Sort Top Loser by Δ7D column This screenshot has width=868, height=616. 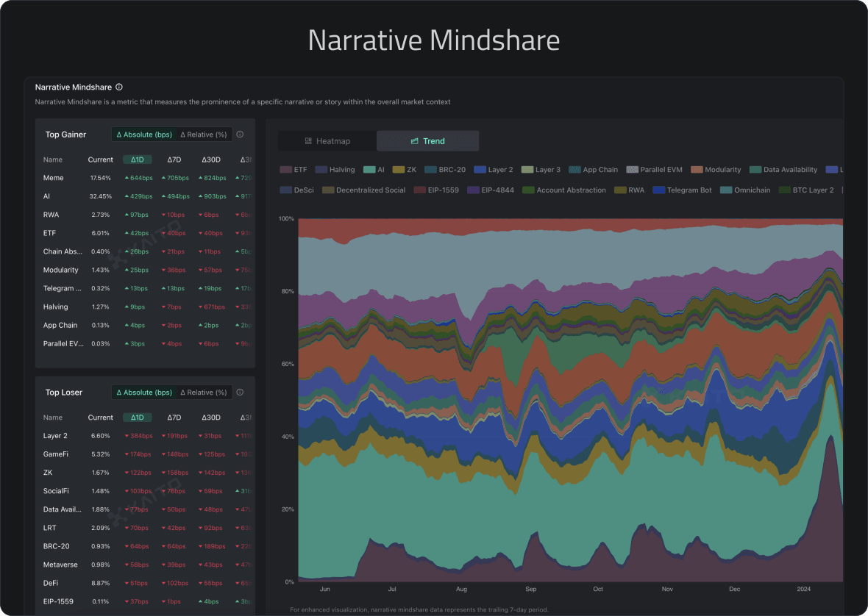[x=174, y=417]
